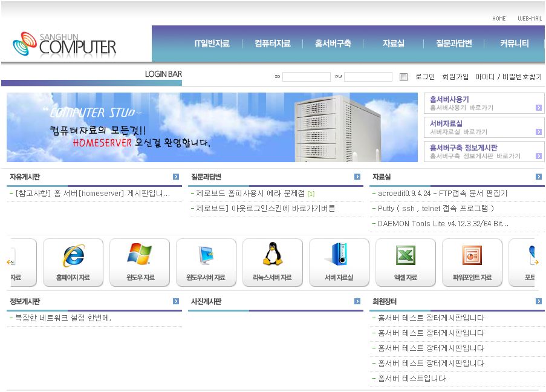Open 'acroedit0.9.4.24 - FTP접속 문서 편집기'
546x392 pixels.
coord(443,194)
